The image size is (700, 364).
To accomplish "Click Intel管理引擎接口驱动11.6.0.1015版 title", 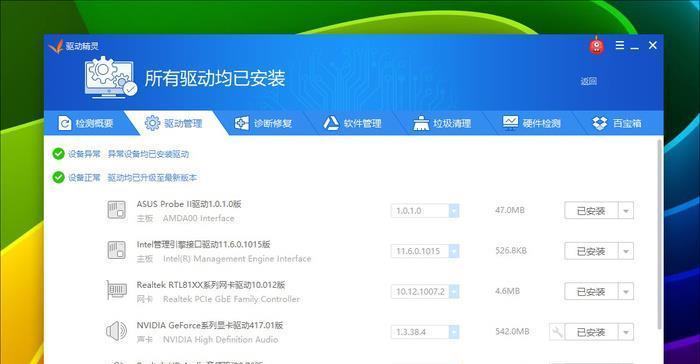I will 204,244.
